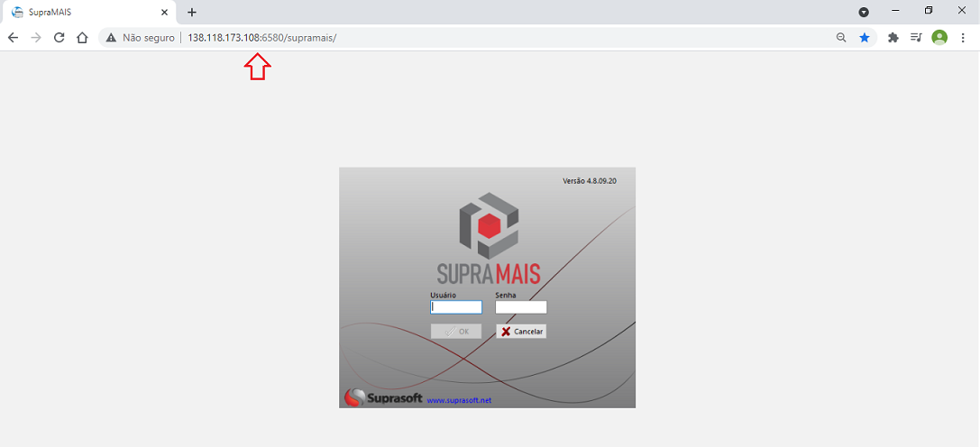This screenshot has width=980, height=447.
Task: Click the 'Versão 4.8.09.20' text
Action: (x=590, y=180)
